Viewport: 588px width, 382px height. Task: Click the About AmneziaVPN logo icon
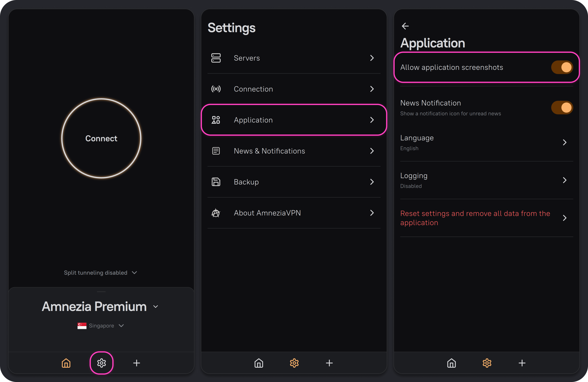click(x=216, y=213)
